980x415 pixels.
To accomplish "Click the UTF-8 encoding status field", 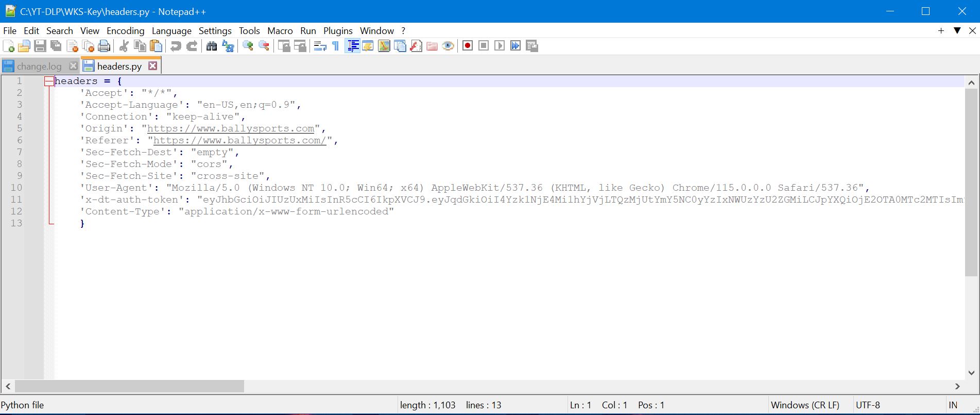I will tap(868, 405).
